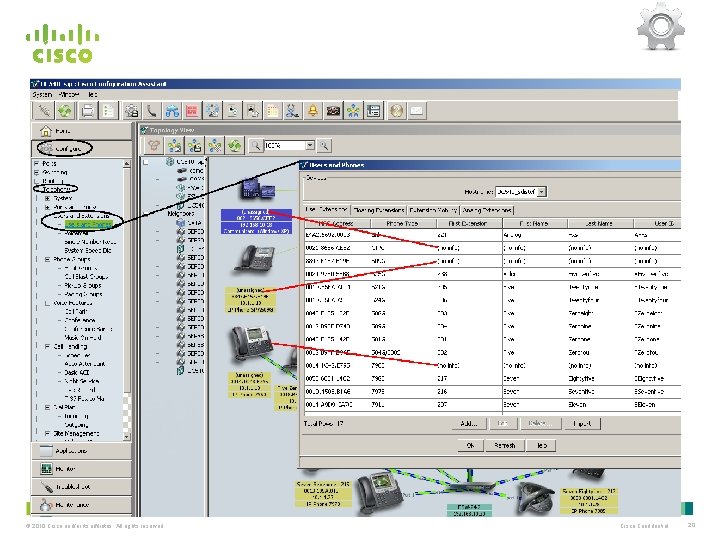Screen dimensions: 720x540
Task: Click the magnifier left of the zoom percentage box
Action: click(256, 146)
